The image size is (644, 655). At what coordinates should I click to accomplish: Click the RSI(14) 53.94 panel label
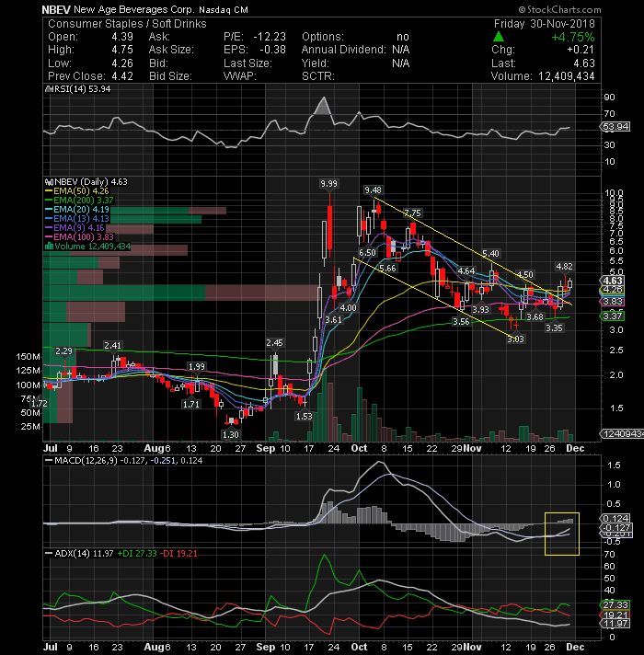(82, 89)
